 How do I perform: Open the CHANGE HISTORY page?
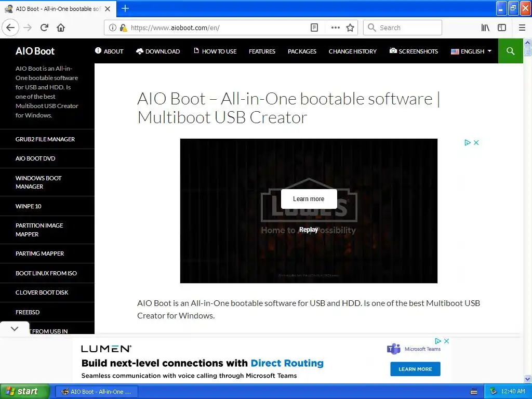353,51
